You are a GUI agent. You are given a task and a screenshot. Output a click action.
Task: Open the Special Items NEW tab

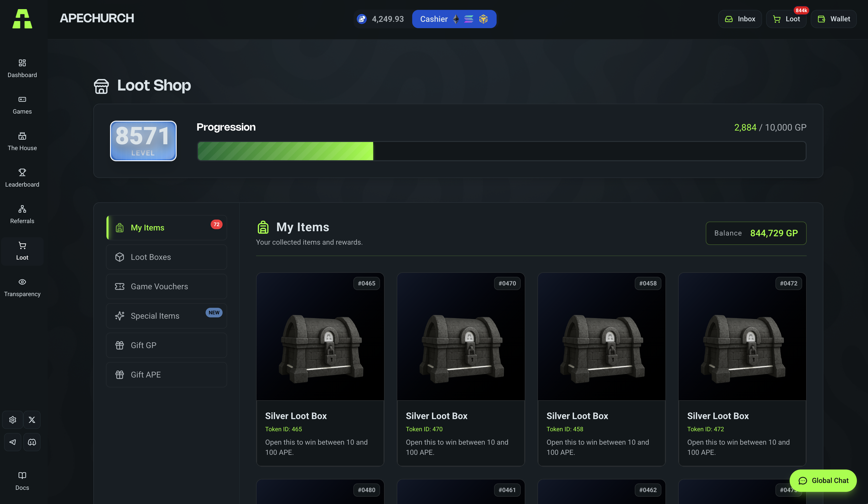click(x=166, y=316)
